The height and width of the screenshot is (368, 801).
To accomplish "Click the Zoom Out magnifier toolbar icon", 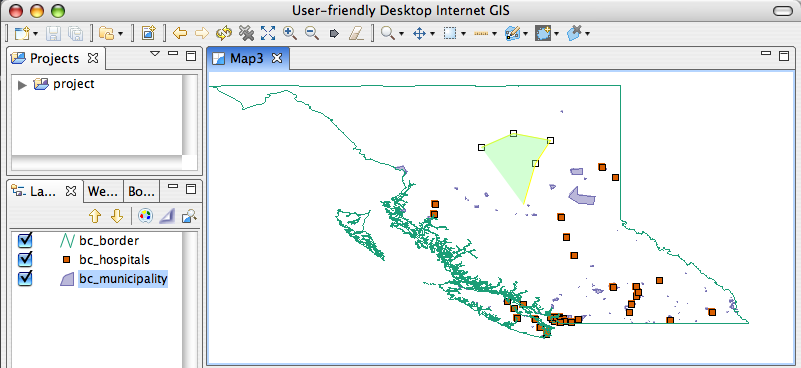I will click(x=312, y=33).
